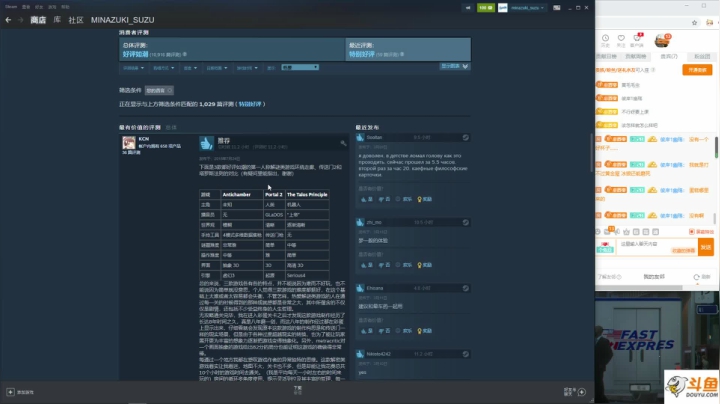Screen dimensions: 720x404
Task: Click the downloads label at the bottom of Steam
Action: (298, 390)
